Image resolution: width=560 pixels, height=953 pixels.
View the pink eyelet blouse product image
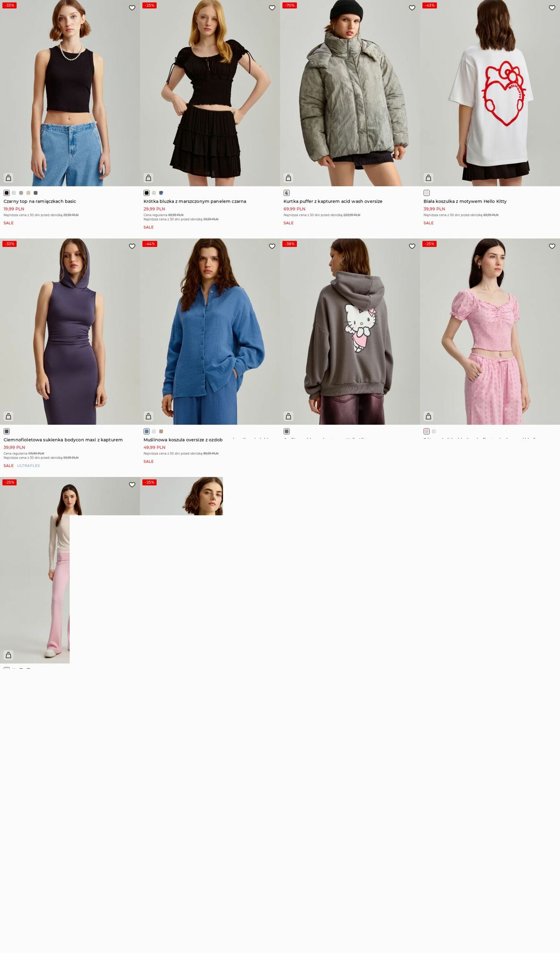pyautogui.click(x=490, y=331)
